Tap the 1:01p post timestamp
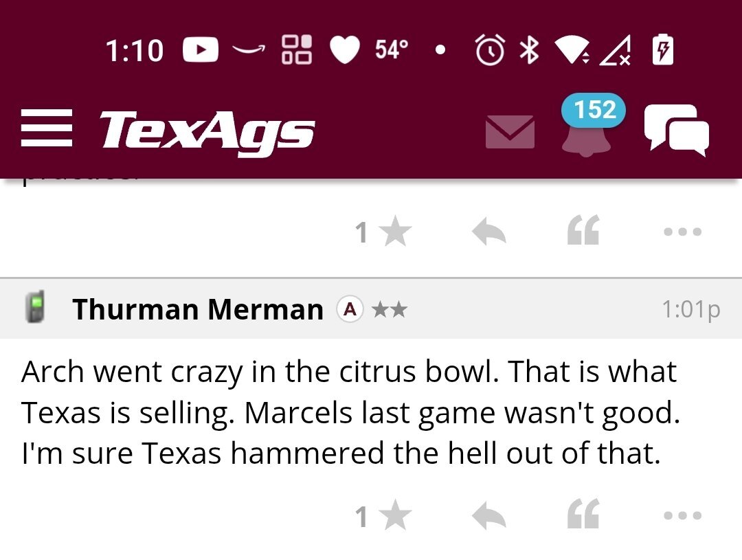742x560 pixels. (x=690, y=309)
